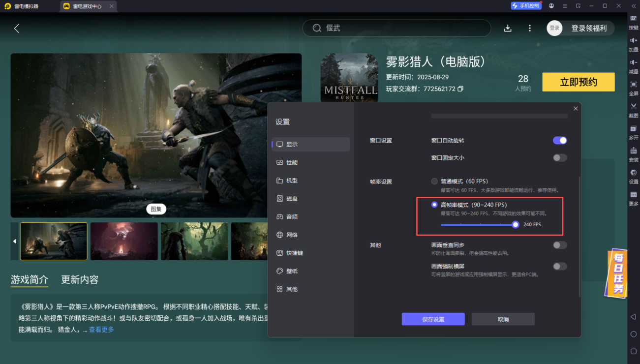This screenshot has height=364, width=640.
Task: Click the pop-out window icon in title bar
Action: [578, 6]
